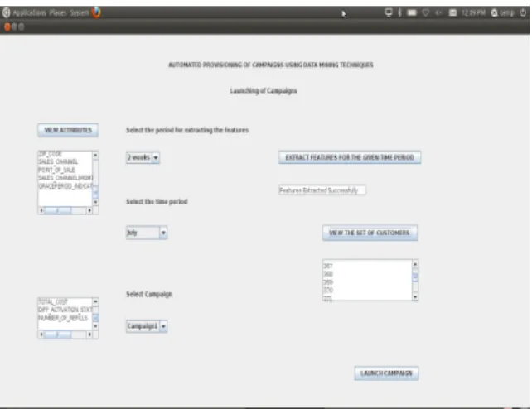Select TOTAL_COST in lower list
This screenshot has height=409, width=532.
(65, 301)
